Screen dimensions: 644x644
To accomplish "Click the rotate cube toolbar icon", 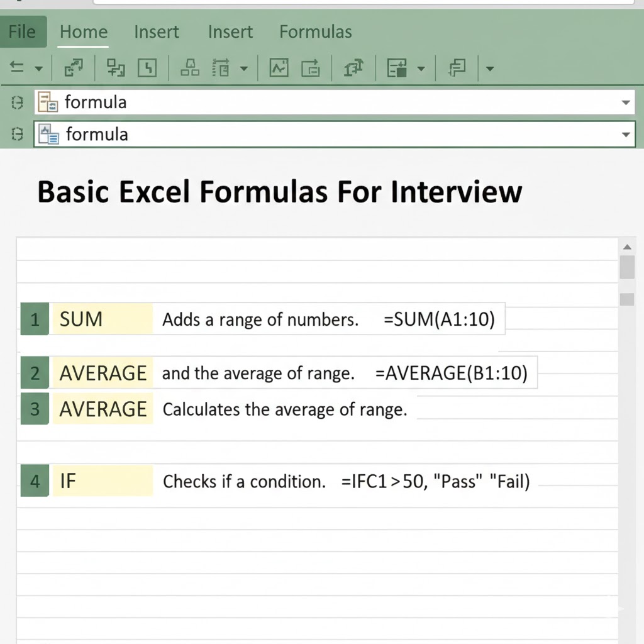I will click(x=354, y=68).
